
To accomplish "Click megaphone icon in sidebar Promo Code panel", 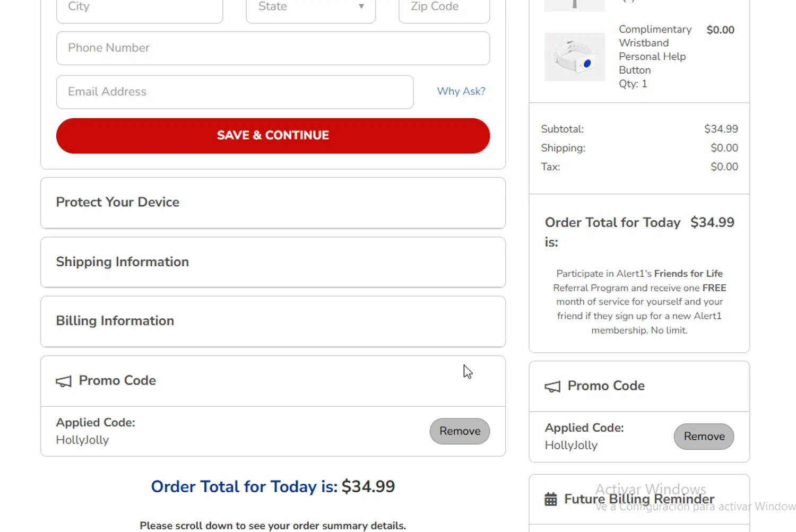I will tap(552, 387).
